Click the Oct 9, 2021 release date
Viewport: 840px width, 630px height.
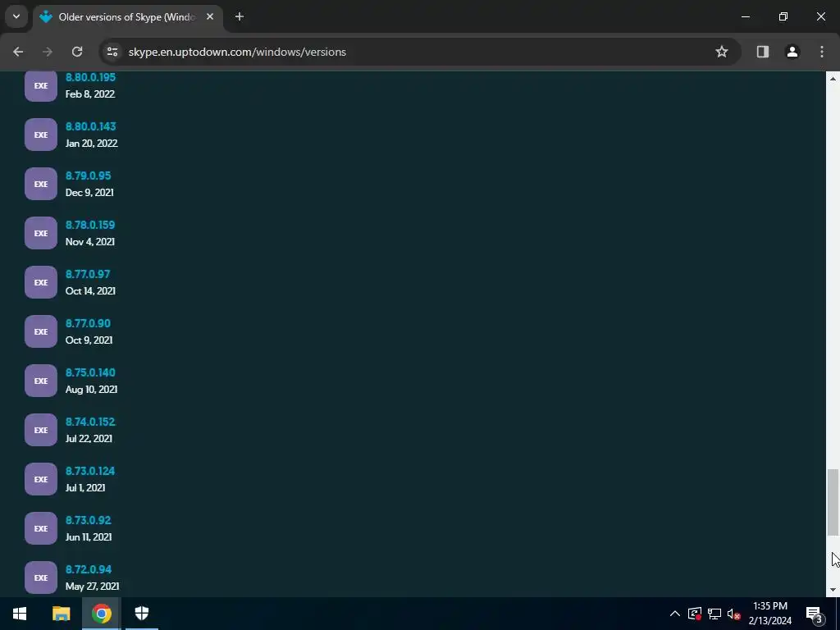pos(89,340)
